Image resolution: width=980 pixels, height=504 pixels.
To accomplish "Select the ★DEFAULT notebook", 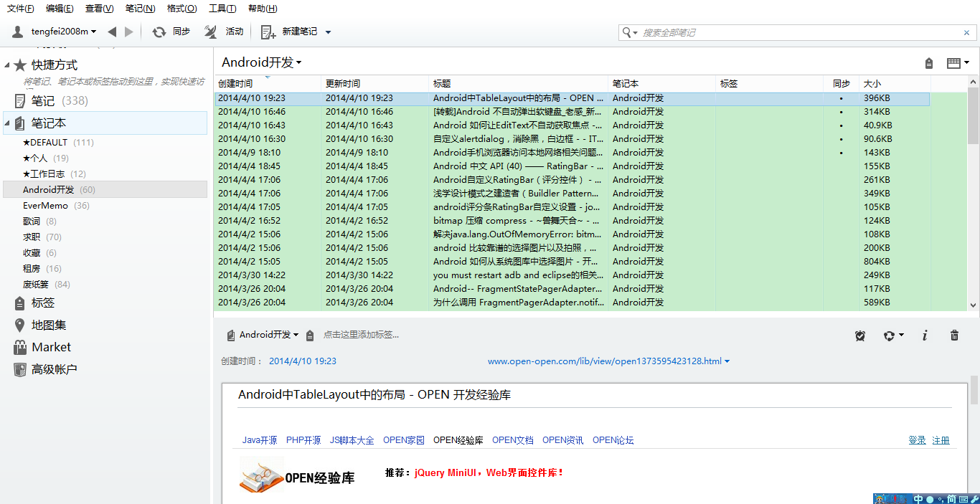I will tap(58, 142).
